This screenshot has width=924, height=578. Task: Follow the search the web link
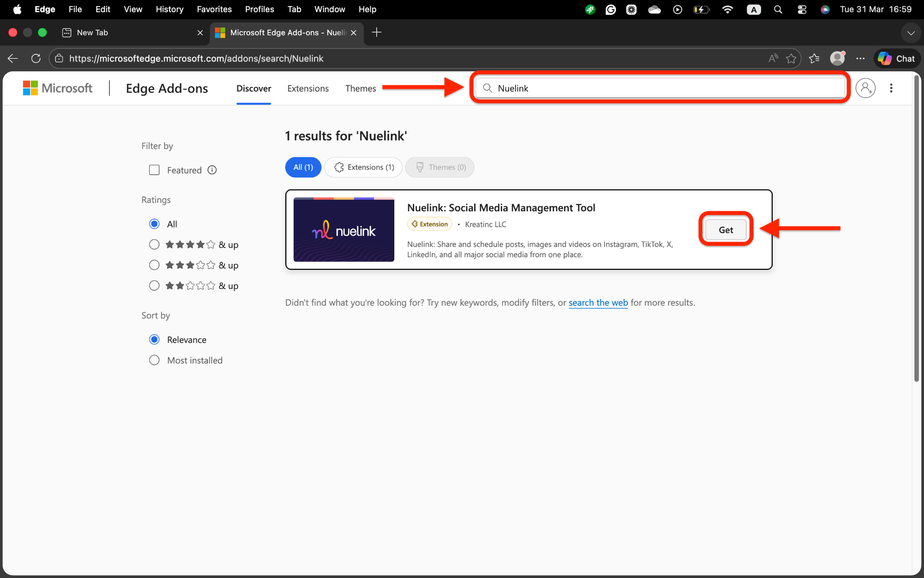click(598, 303)
